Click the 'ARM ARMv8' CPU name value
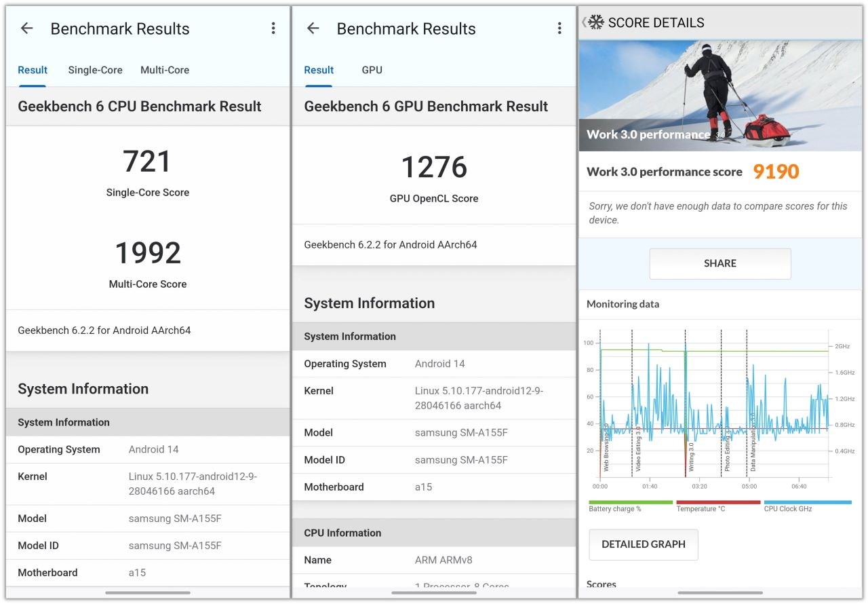The image size is (868, 604). (x=443, y=561)
